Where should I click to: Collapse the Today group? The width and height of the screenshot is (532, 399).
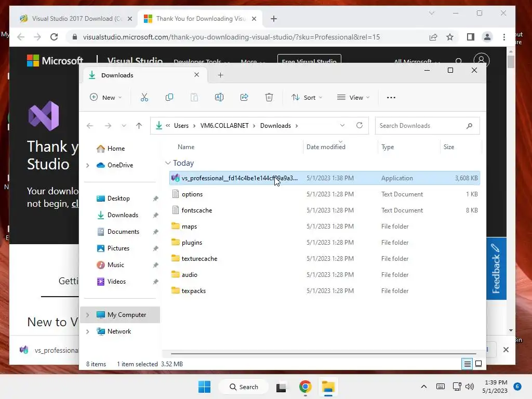pyautogui.click(x=168, y=163)
